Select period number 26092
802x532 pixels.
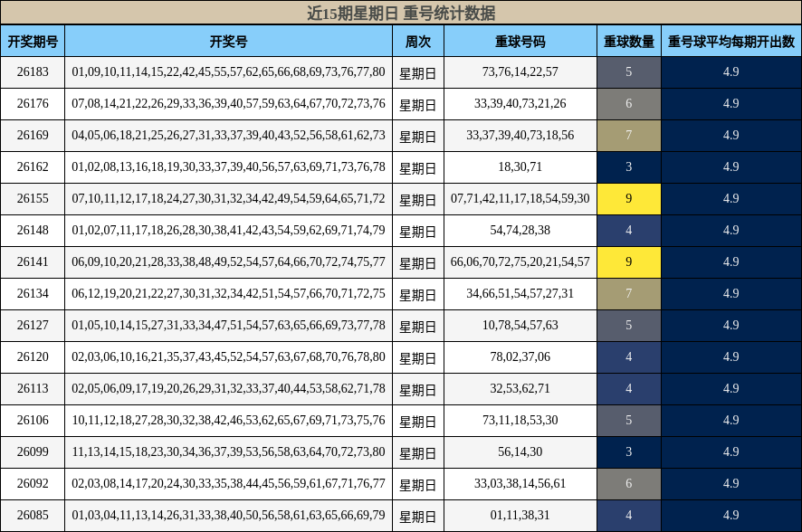tap(33, 484)
